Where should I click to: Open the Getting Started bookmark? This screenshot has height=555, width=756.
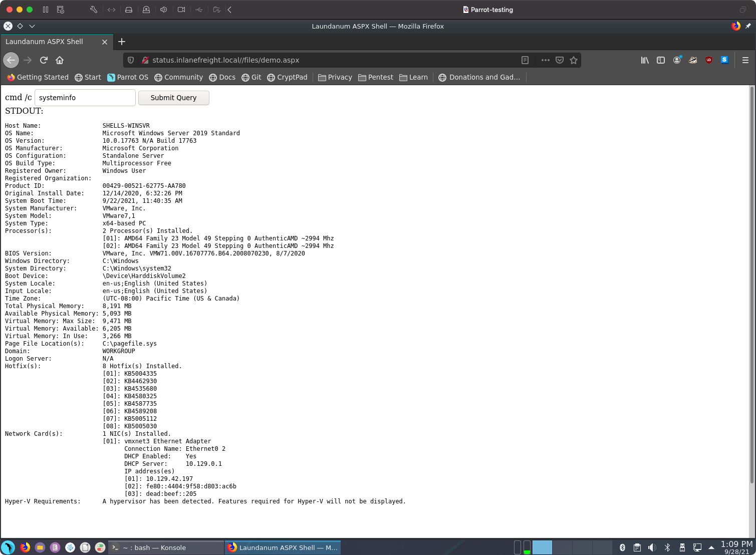38,77
